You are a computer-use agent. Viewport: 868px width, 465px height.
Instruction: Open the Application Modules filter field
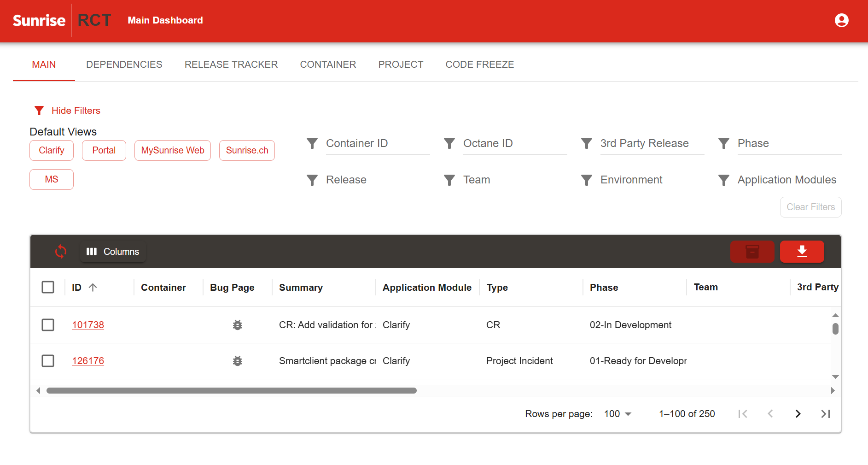tap(789, 180)
